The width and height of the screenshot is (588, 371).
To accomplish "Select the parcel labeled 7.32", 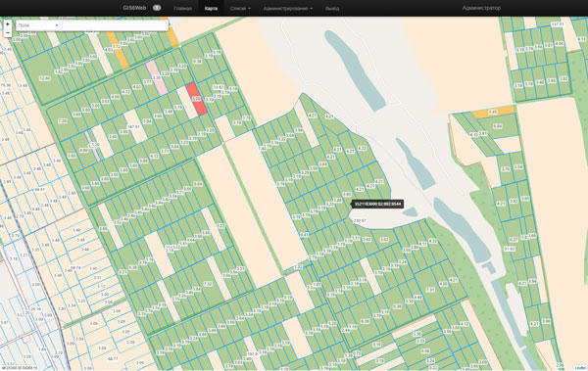I will [208, 284].
